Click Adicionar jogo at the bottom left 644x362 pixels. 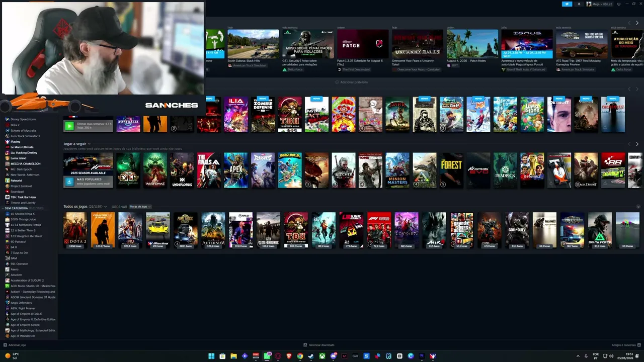point(15,345)
